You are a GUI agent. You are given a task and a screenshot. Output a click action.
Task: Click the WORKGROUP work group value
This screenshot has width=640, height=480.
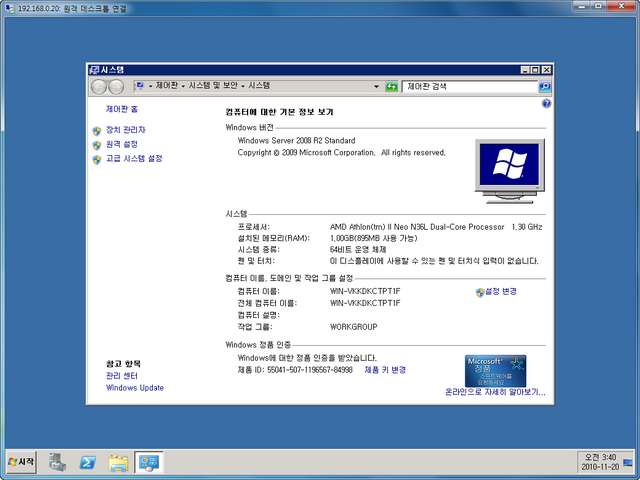coord(353,327)
